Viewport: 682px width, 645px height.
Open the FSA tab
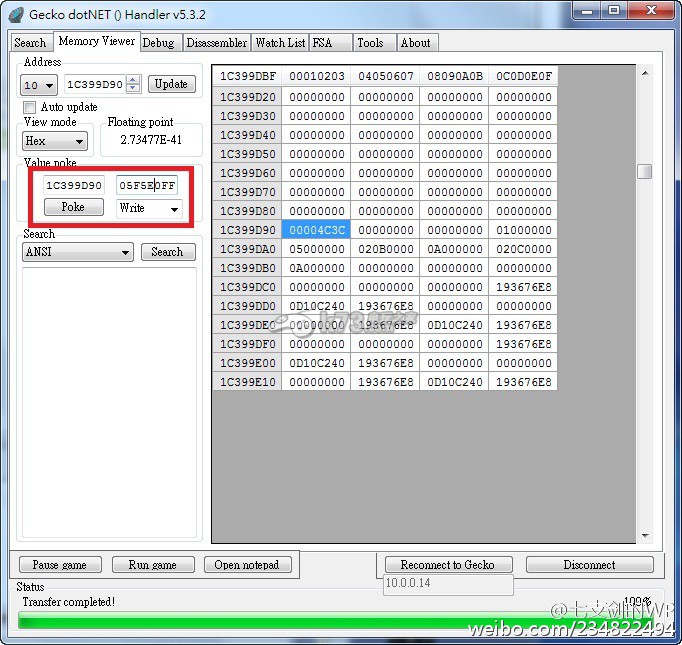pos(323,43)
